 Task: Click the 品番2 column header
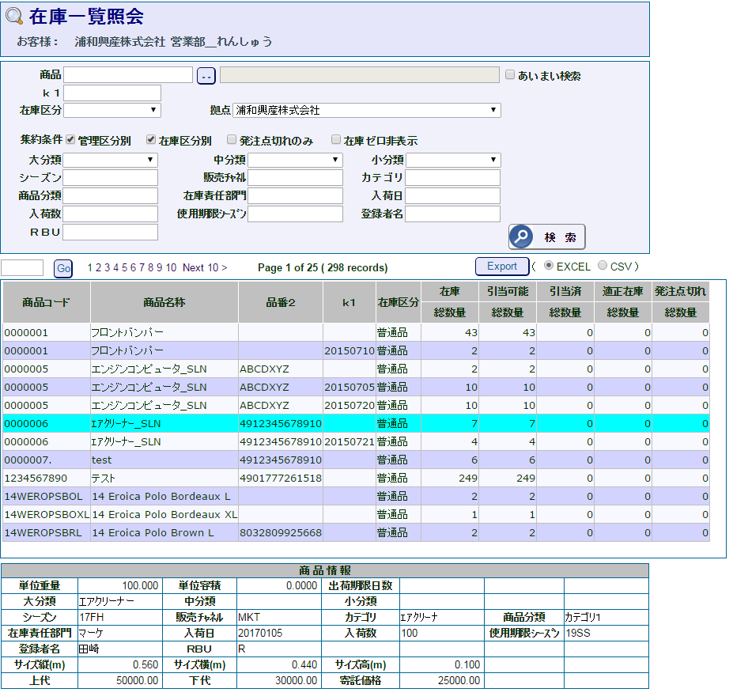[281, 302]
